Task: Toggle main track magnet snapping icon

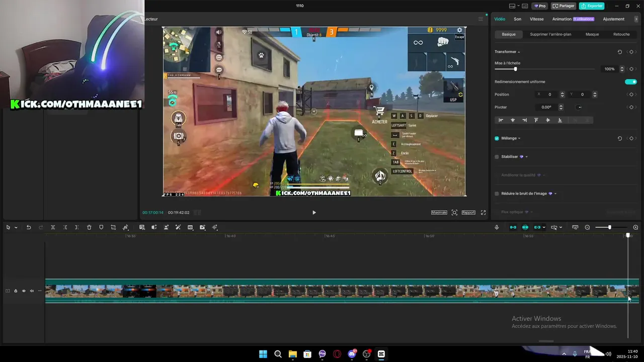Action: (x=513, y=227)
